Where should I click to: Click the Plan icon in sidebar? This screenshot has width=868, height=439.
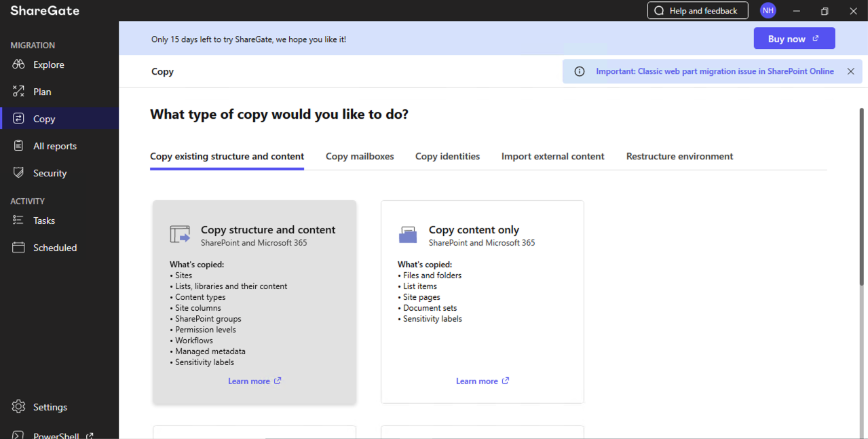click(18, 92)
